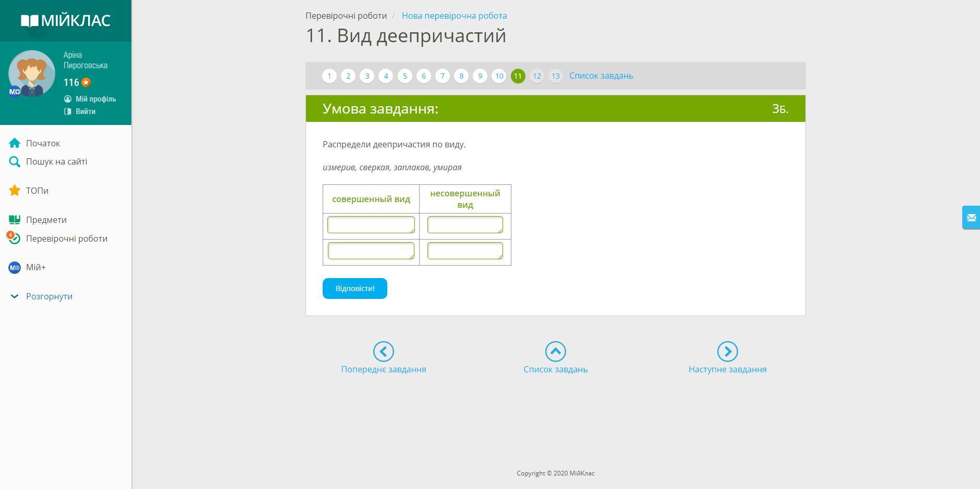The height and width of the screenshot is (489, 980).
Task: Go to task 4
Action: (x=386, y=76)
